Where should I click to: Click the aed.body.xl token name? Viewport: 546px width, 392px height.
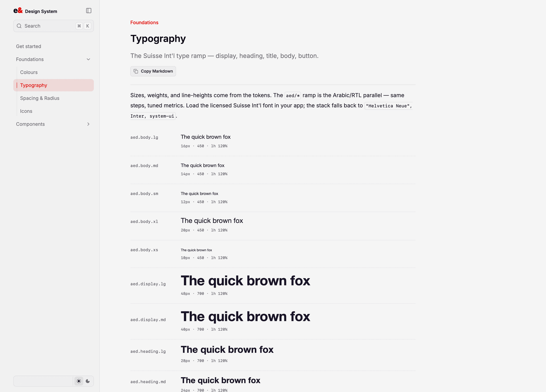point(144,222)
